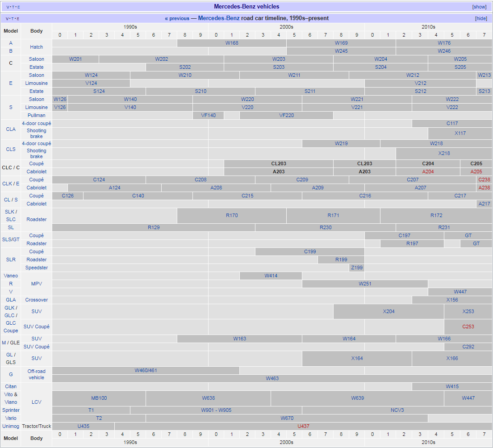Click the W202 C-Class link
This screenshot has width=493, height=448.
click(161, 59)
